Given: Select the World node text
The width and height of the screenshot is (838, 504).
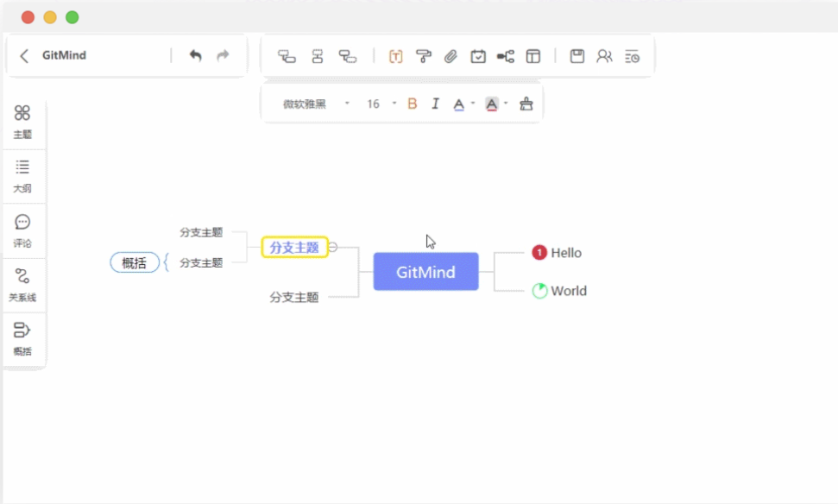Looking at the screenshot, I should click(x=569, y=291).
